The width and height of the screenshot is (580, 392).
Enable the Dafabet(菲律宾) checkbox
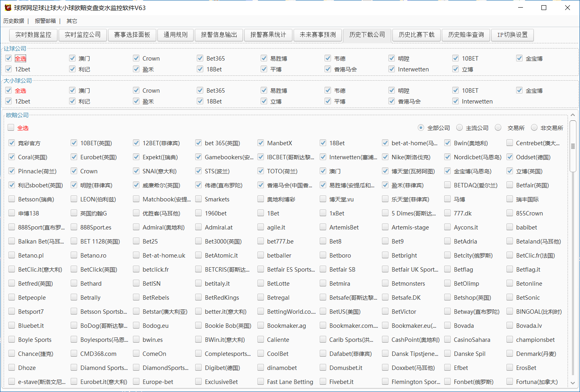(323, 353)
